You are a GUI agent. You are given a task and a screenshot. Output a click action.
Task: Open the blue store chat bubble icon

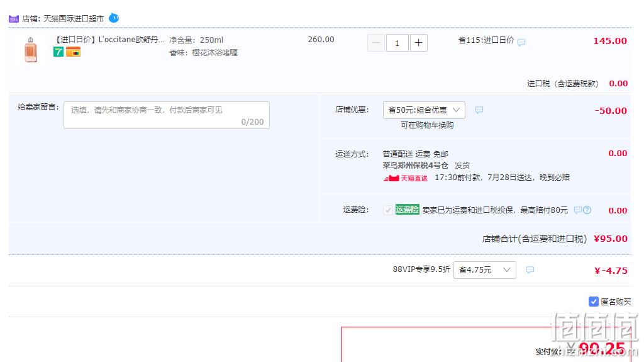[114, 18]
